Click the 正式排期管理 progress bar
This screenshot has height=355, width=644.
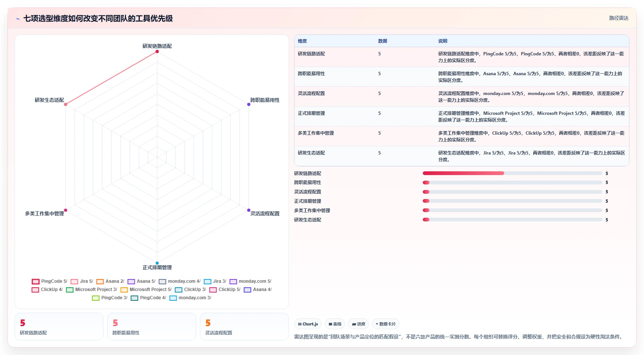click(x=512, y=201)
